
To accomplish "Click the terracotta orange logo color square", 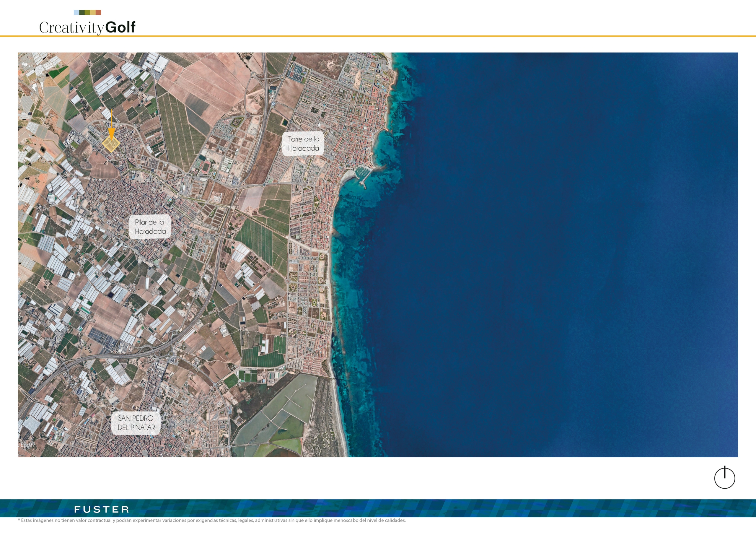I will tap(98, 12).
